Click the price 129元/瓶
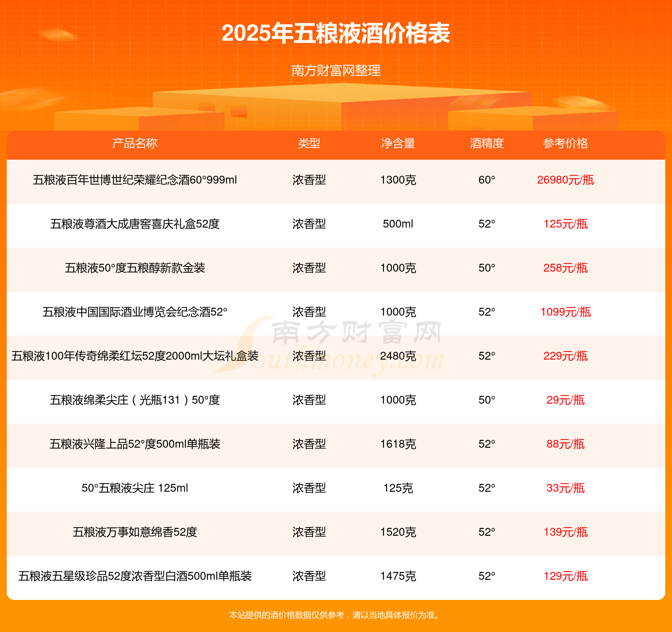The width and height of the screenshot is (672, 632). (566, 576)
